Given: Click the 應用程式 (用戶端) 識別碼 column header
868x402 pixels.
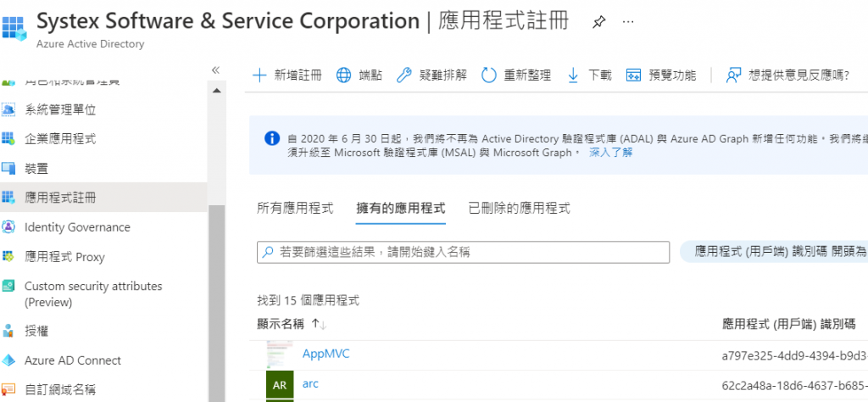Looking at the screenshot, I should click(x=789, y=324).
